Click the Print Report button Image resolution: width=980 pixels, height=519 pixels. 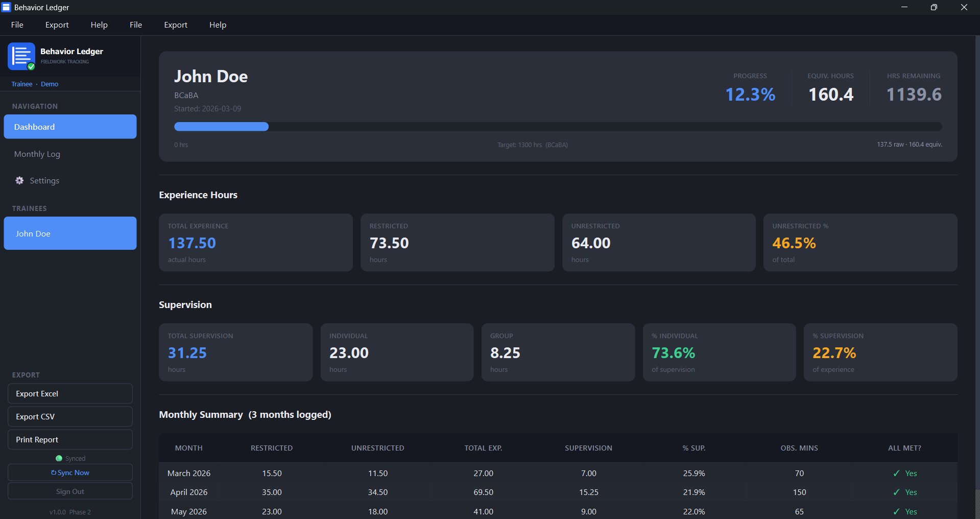point(69,439)
